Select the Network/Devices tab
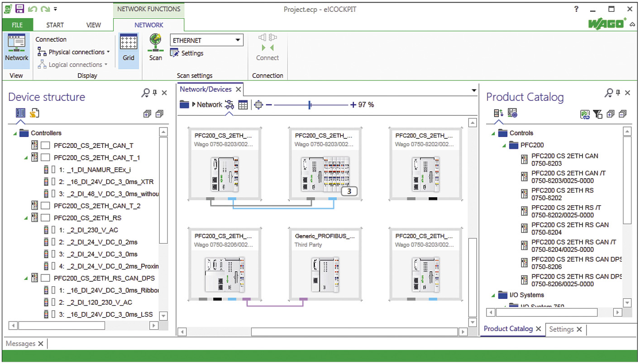This screenshot has width=640, height=364. (210, 90)
